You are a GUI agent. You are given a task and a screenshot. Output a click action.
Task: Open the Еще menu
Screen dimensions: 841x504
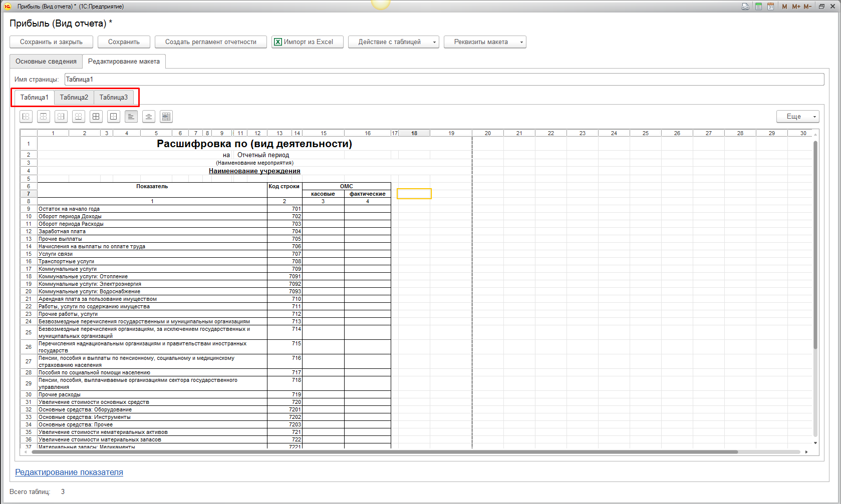[x=797, y=117]
